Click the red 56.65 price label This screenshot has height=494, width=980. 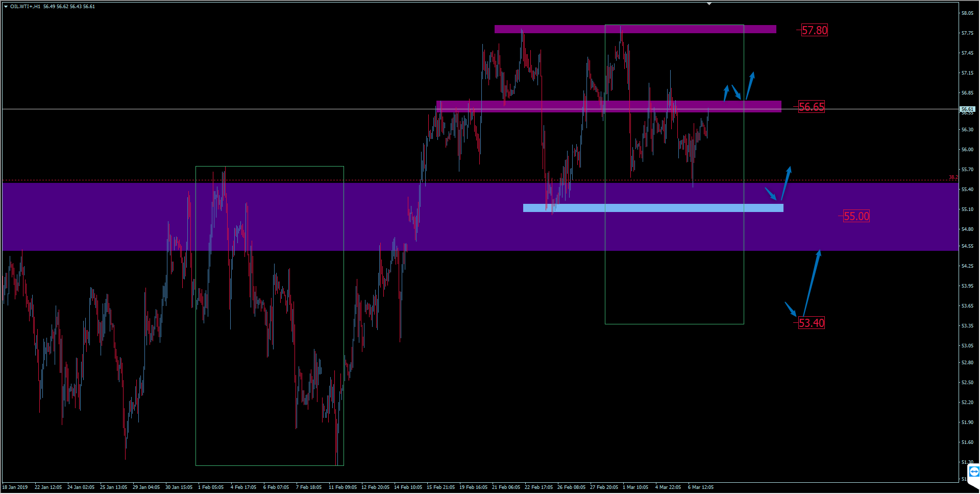[x=811, y=107]
